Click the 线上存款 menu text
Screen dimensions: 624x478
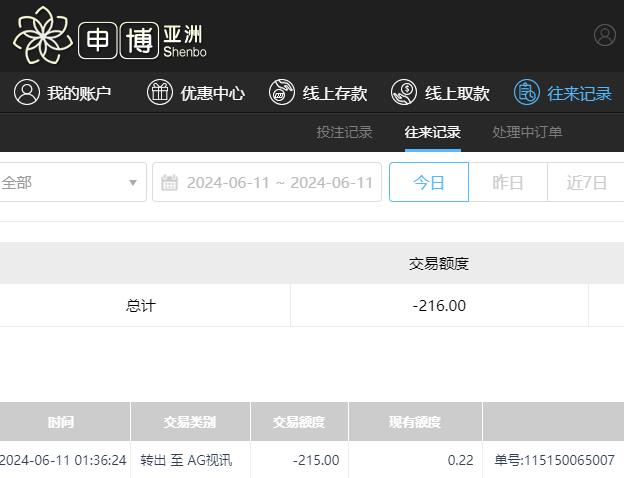(x=335, y=94)
